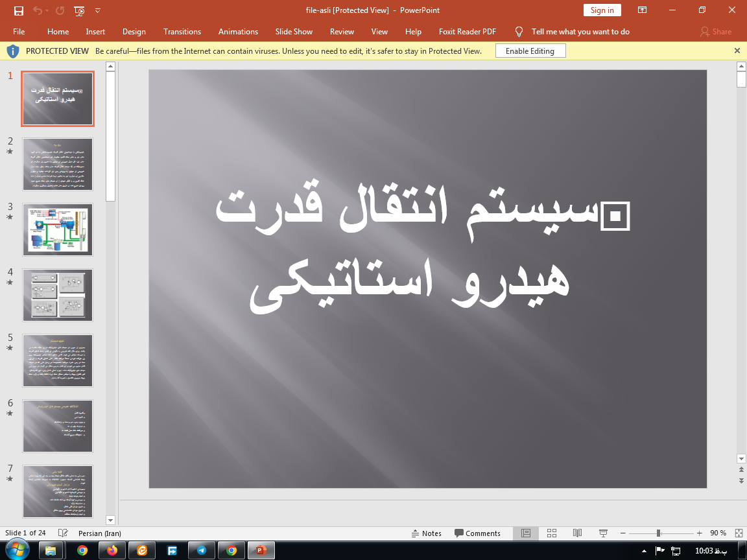
Task: Start slide show from beginning in the quick access toolbar
Action: coord(79,10)
